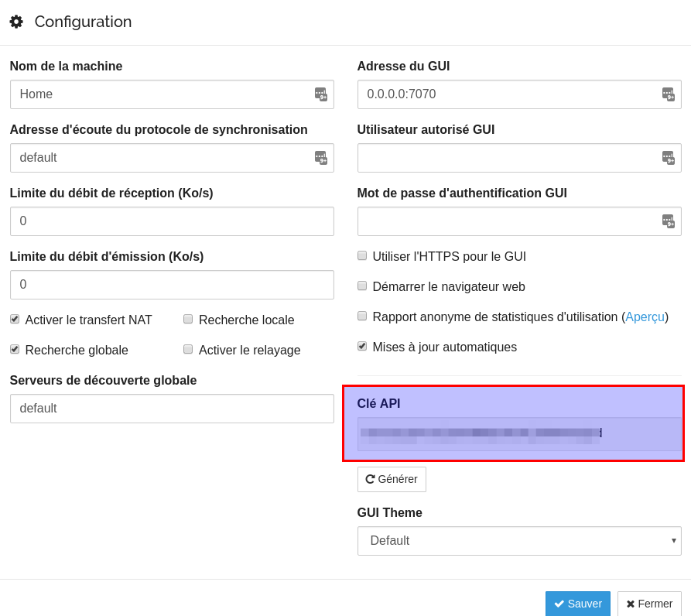This screenshot has height=616, width=691.
Task: Uncheck Recherche globale option
Action: [x=15, y=350]
